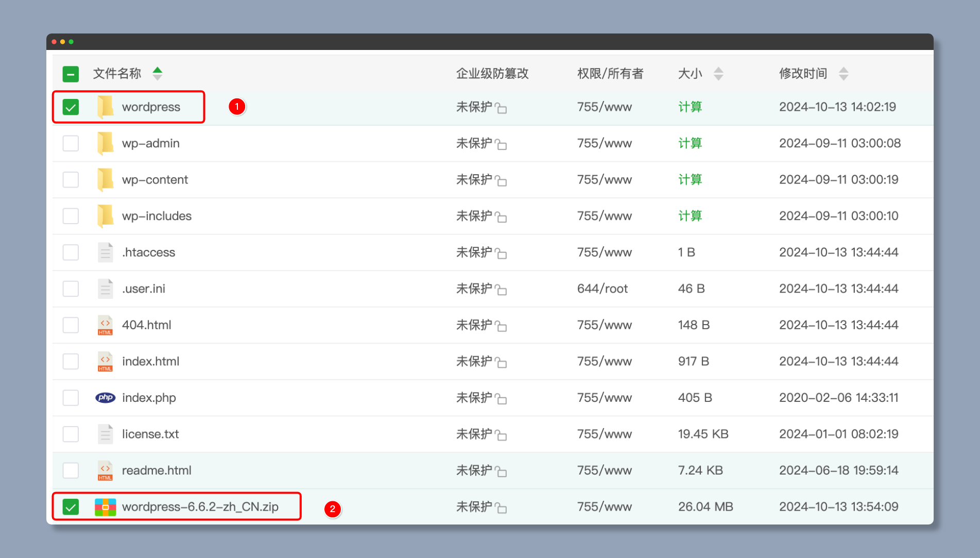
Task: Click the index.html HTML file icon
Action: point(105,361)
